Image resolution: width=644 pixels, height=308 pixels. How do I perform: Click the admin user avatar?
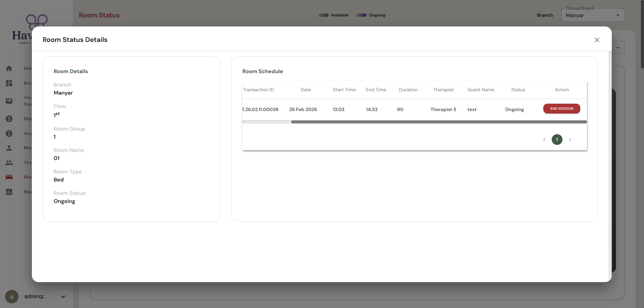tap(12, 297)
